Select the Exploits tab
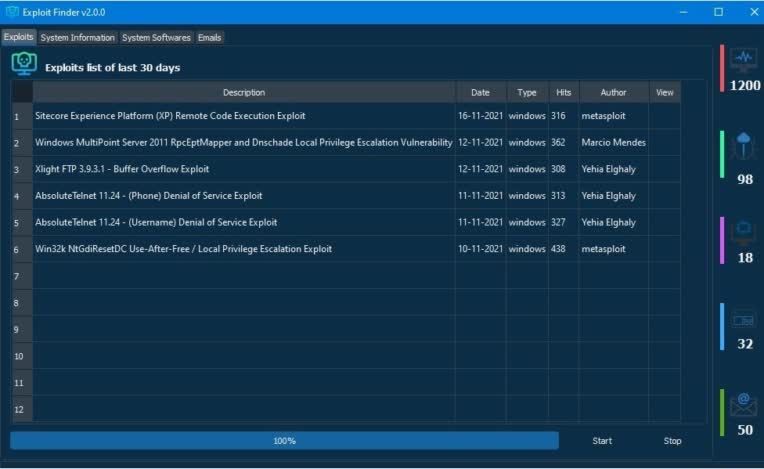 click(19, 37)
